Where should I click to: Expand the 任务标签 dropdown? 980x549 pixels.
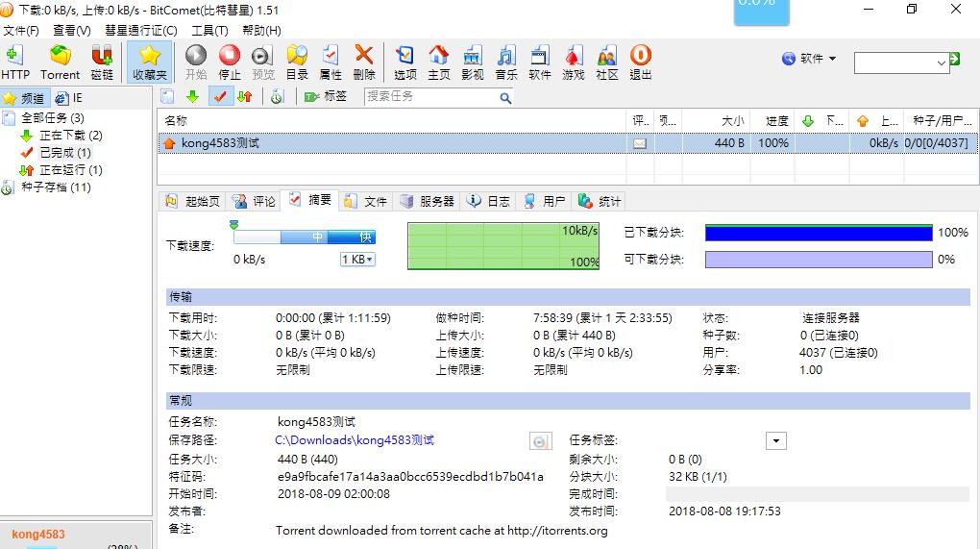775,440
